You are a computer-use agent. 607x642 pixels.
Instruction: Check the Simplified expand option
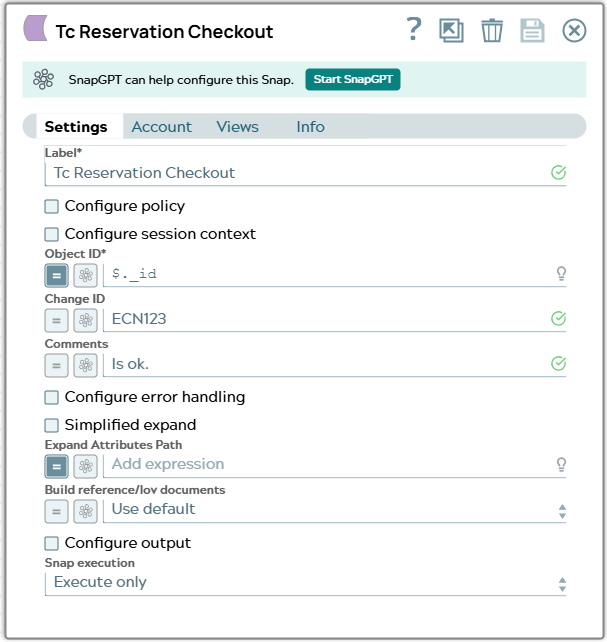click(52, 425)
